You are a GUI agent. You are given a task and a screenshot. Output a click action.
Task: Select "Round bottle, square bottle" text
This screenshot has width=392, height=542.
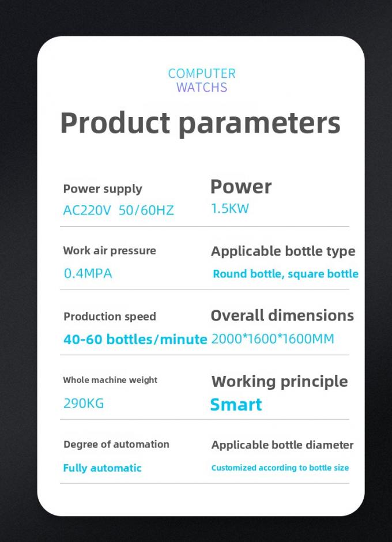coord(285,274)
